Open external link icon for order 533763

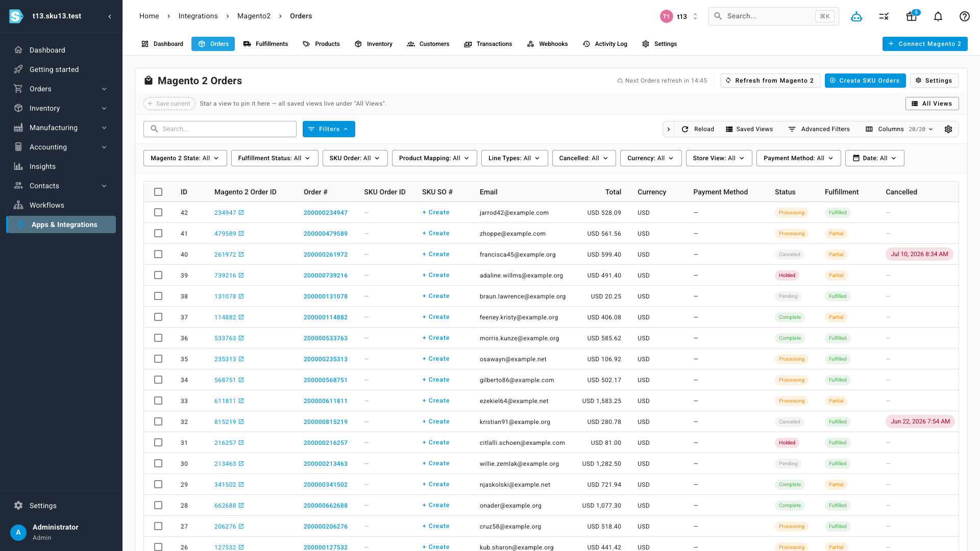[241, 338]
